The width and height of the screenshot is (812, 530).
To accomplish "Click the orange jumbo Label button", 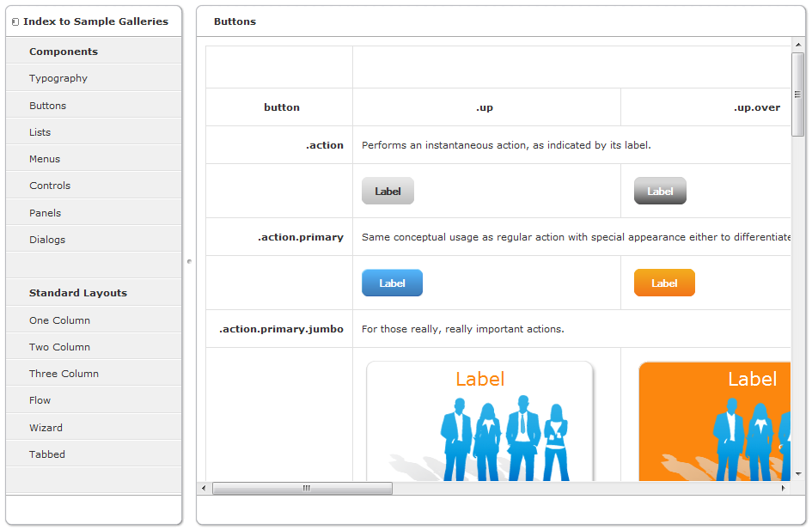I will click(x=715, y=421).
